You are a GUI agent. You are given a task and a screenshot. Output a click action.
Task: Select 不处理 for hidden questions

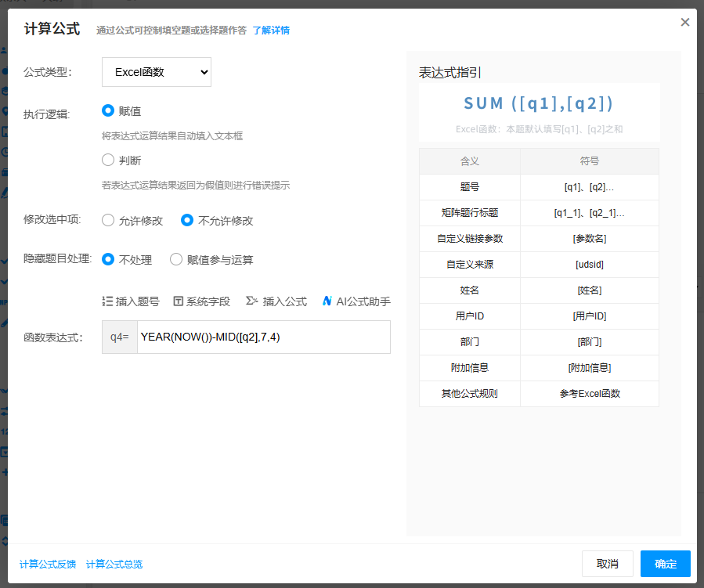pyautogui.click(x=108, y=259)
